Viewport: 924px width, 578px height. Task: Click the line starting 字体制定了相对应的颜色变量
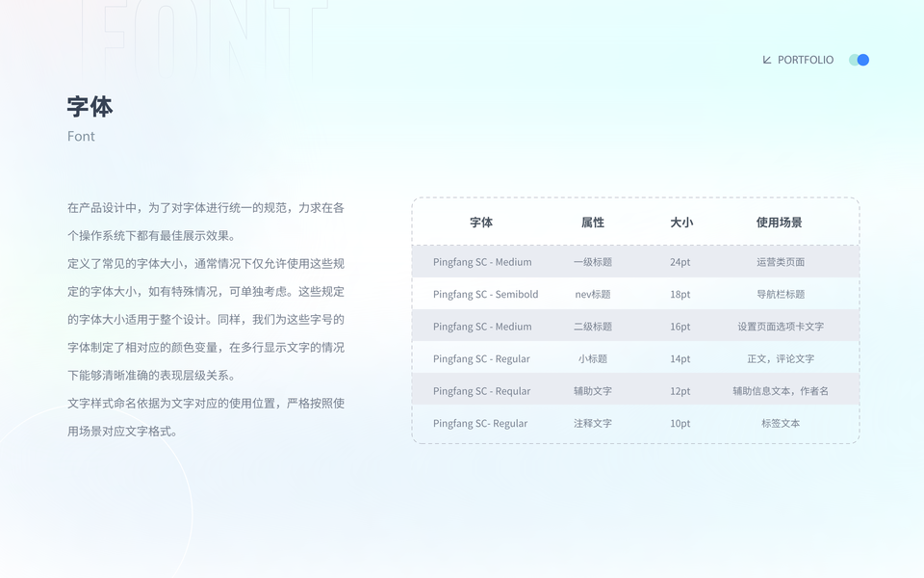point(206,348)
